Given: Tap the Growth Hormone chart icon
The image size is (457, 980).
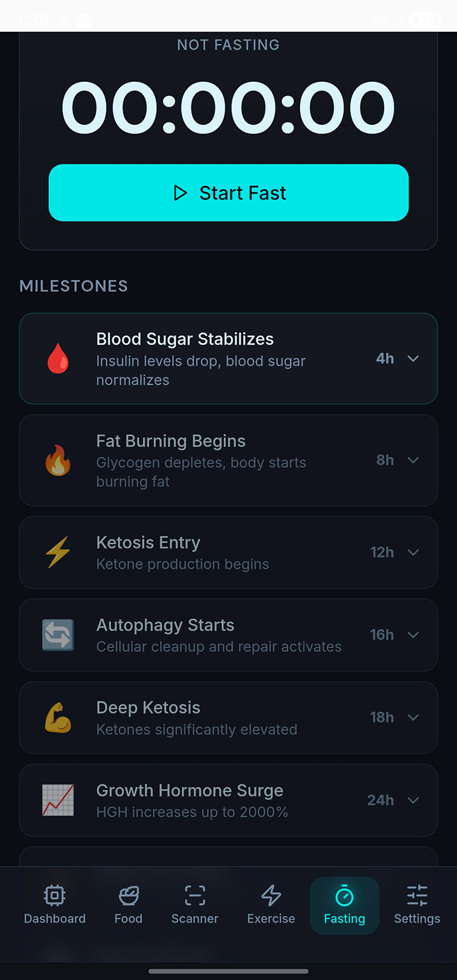Looking at the screenshot, I should (58, 800).
